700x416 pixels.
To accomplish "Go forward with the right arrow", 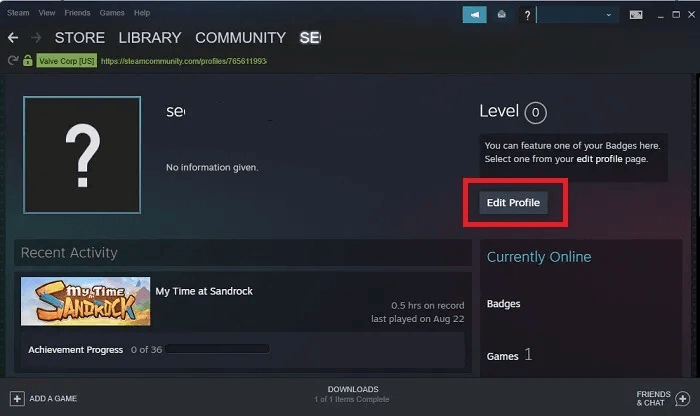I will click(36, 38).
